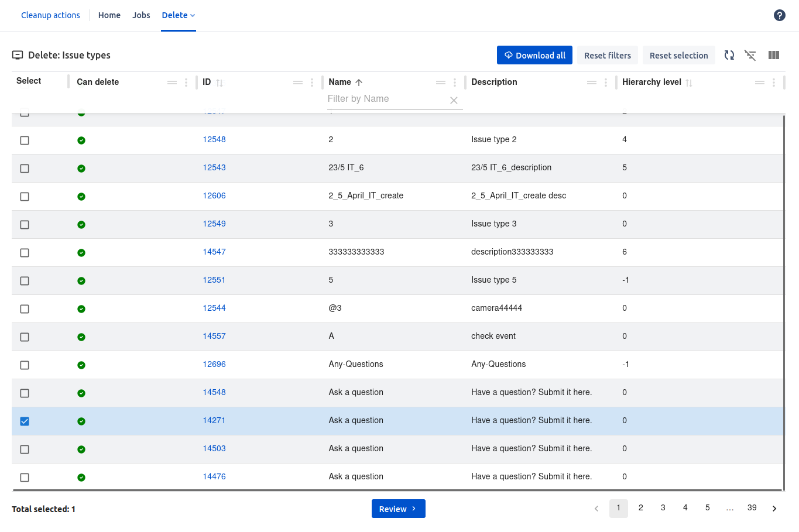799x532 pixels.
Task: Go to page 3
Action: click(663, 508)
